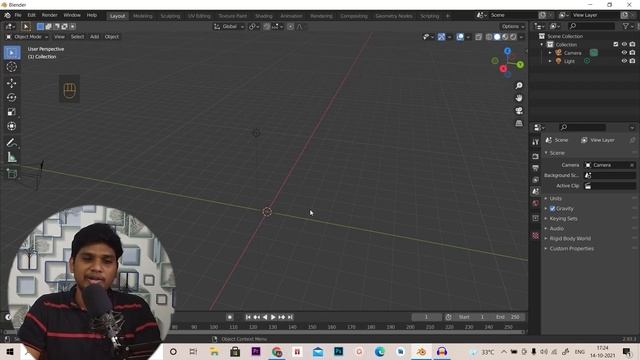The image size is (640, 360).
Task: Open the viewport Add menu
Action: point(94,37)
